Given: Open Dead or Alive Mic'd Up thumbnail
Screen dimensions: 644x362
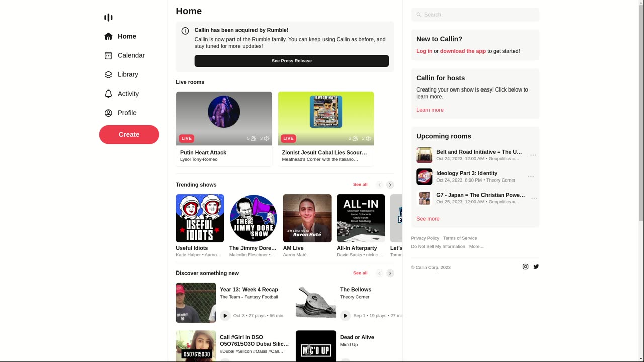Looking at the screenshot, I should pyautogui.click(x=316, y=346).
